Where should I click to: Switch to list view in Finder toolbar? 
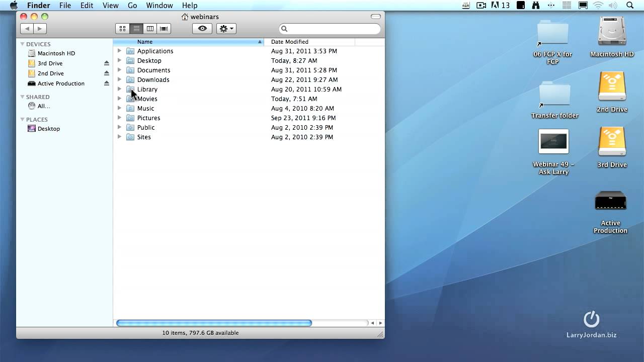(x=136, y=29)
